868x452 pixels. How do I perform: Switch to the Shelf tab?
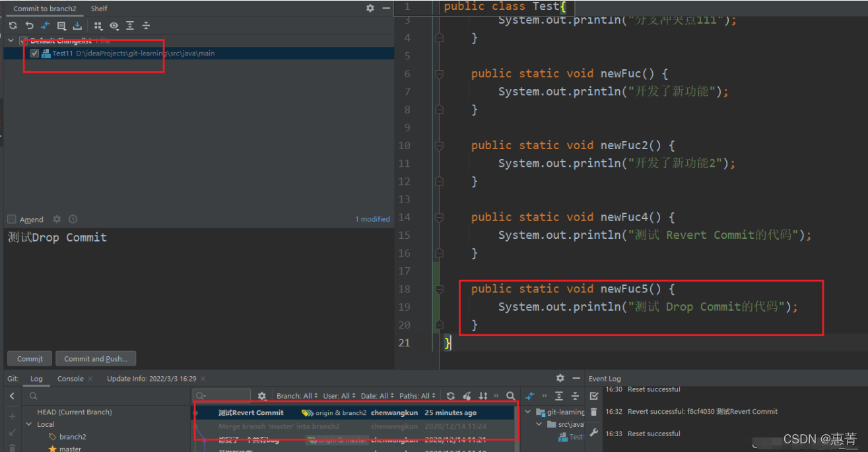(99, 9)
